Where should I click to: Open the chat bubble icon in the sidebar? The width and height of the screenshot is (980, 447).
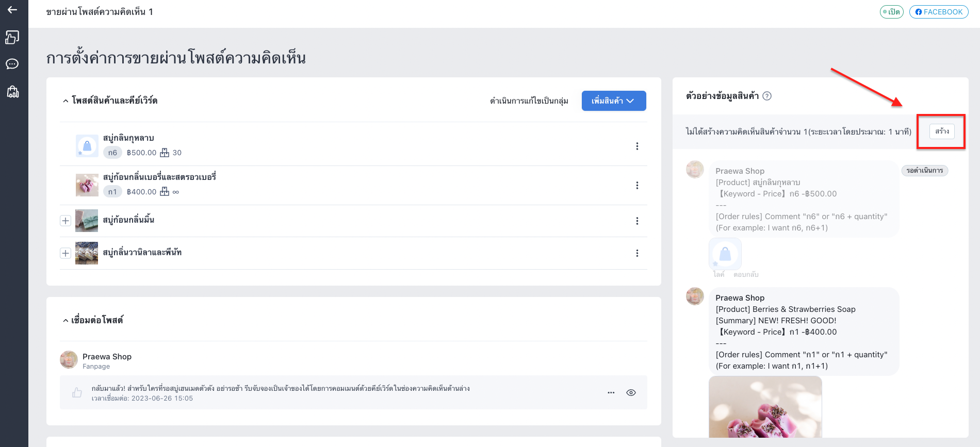coord(12,64)
